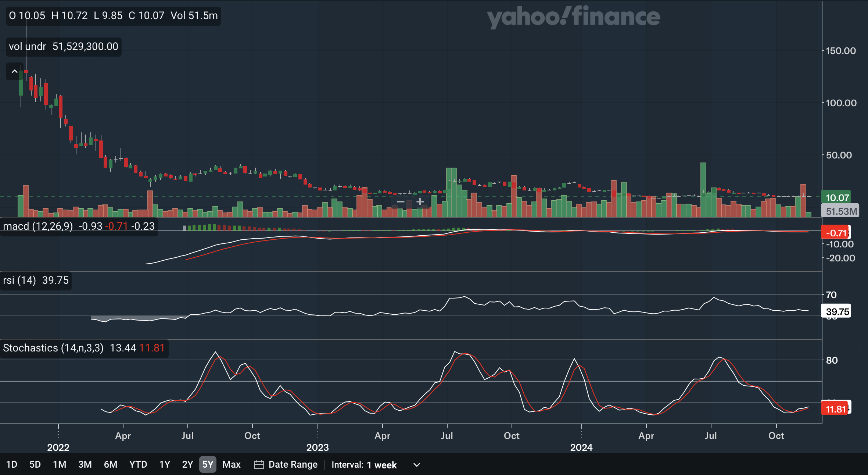Open the Interval 1 week dropdown

(x=381, y=465)
